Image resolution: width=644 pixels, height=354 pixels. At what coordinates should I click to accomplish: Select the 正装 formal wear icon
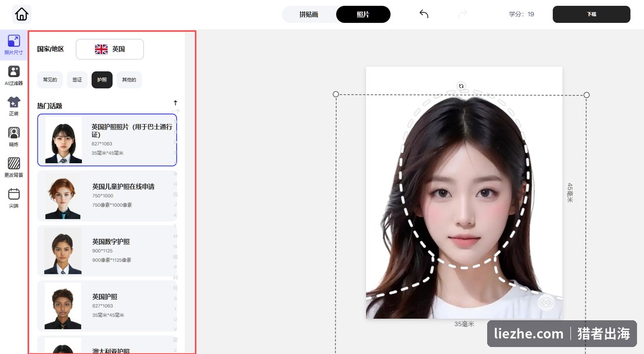coord(13,106)
